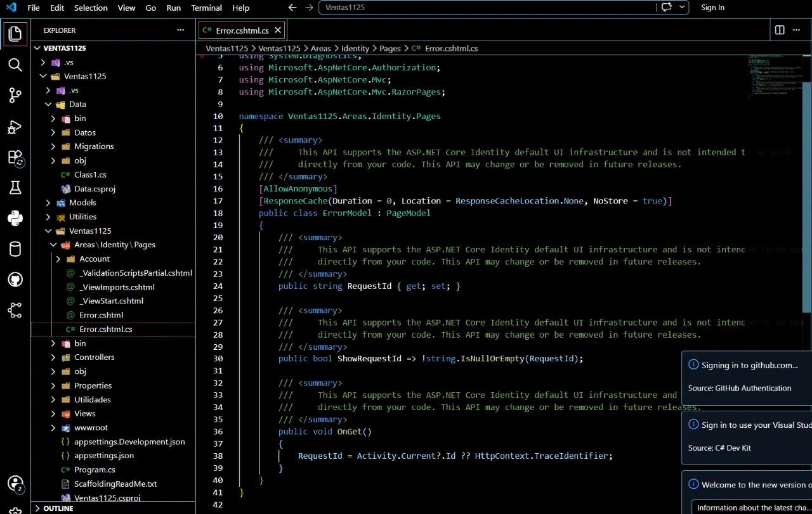Click the Pages breadcrumb segment
Screen dimensions: 812x514
point(390,48)
